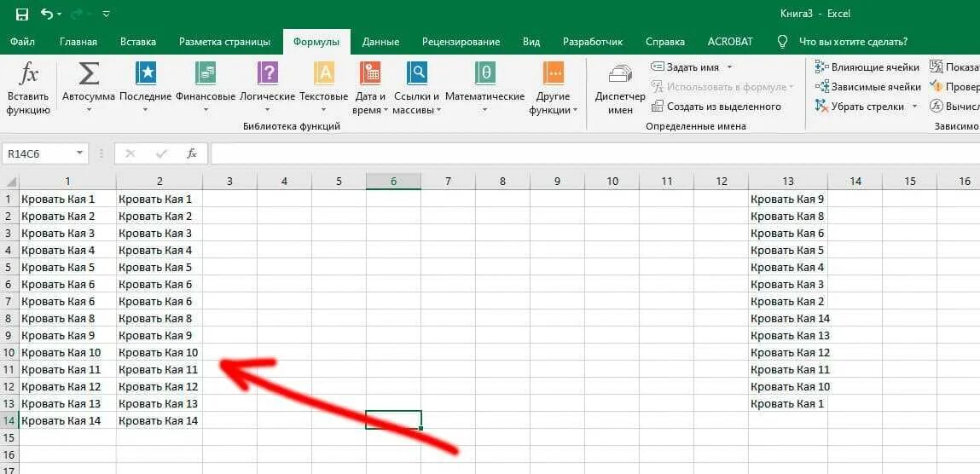The height and width of the screenshot is (474, 980).
Task: Switch to the Вставка tab
Action: (x=138, y=42)
